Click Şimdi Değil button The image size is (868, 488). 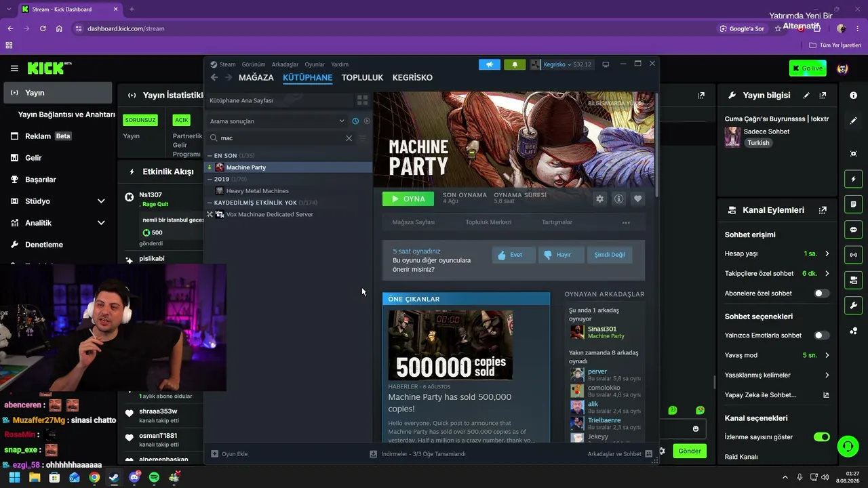tap(610, 255)
